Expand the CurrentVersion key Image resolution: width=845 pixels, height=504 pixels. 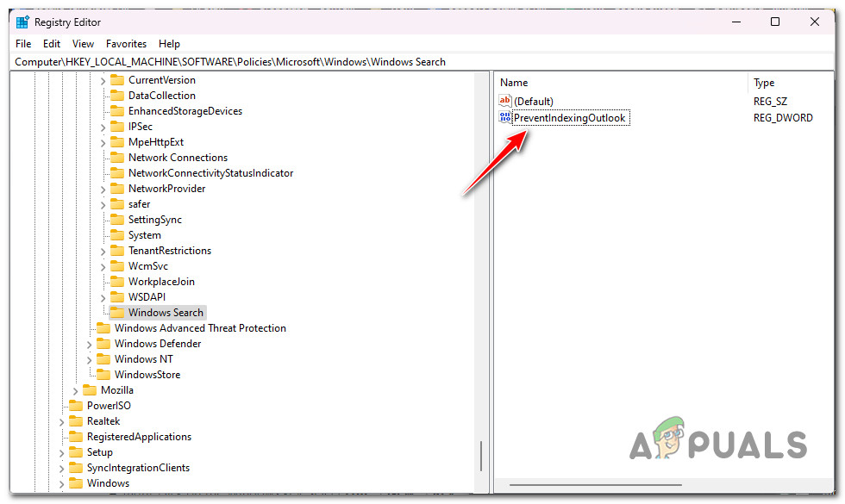(x=103, y=81)
